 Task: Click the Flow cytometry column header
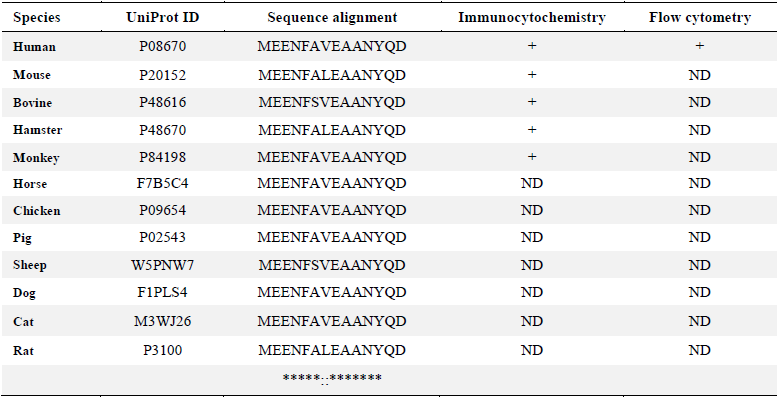pyautogui.click(x=700, y=18)
